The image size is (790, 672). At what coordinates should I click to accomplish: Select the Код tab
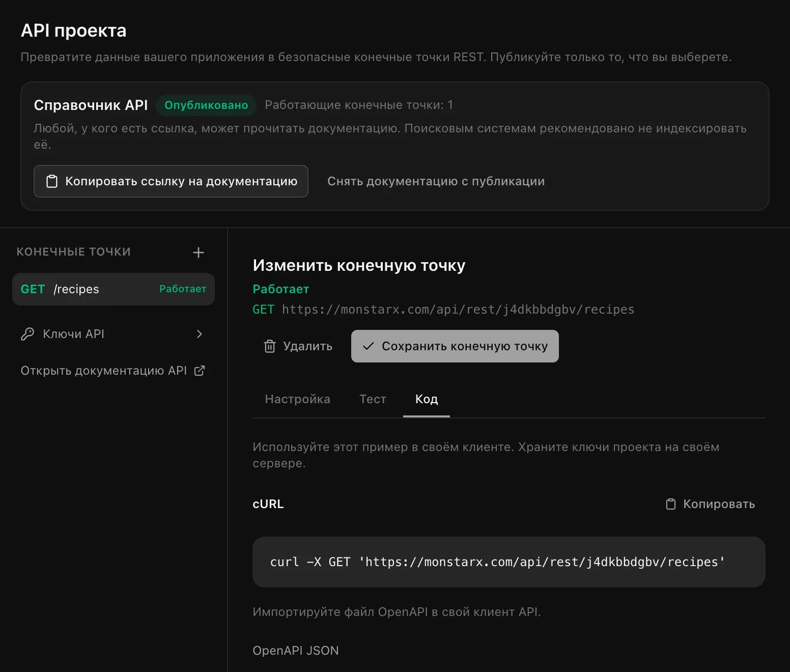pyautogui.click(x=427, y=399)
